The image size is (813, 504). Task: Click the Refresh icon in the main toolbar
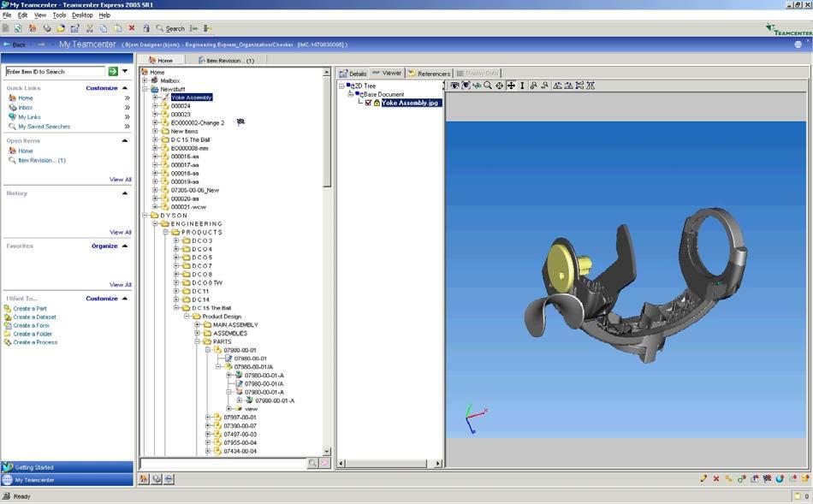click(x=18, y=28)
